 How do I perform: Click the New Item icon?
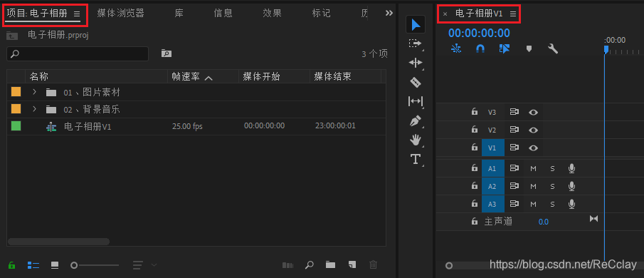point(352,265)
